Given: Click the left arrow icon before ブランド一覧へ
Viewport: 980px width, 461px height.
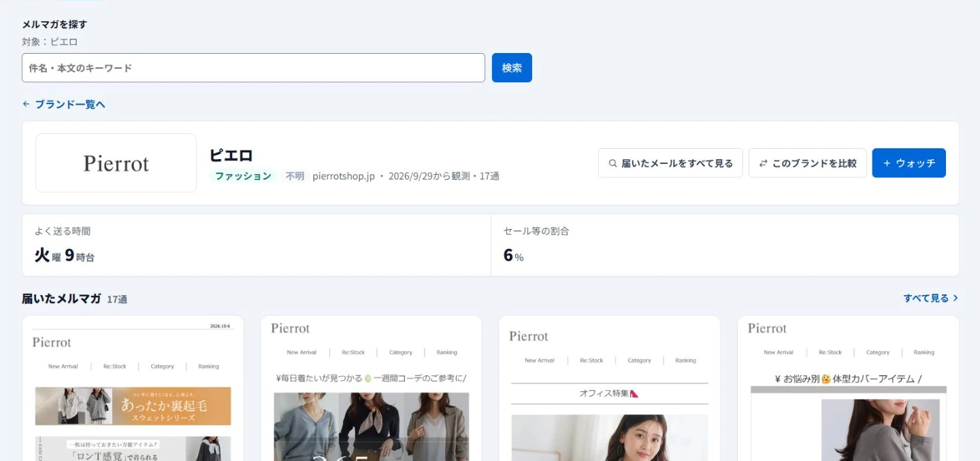Looking at the screenshot, I should pyautogui.click(x=27, y=104).
